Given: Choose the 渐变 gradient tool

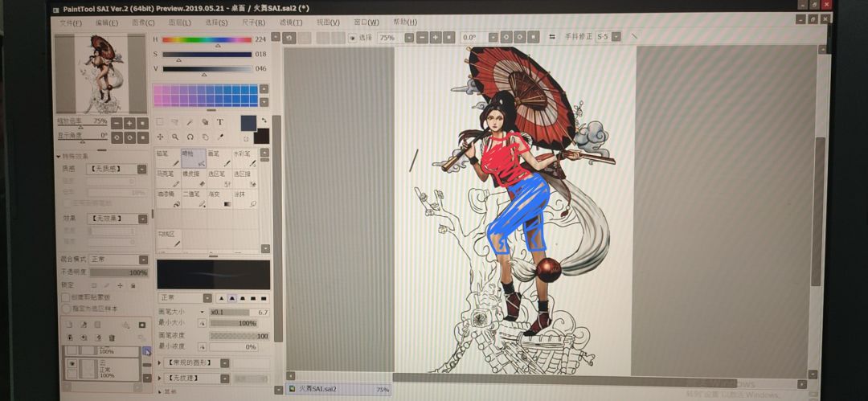Looking at the screenshot, I should pos(219,198).
